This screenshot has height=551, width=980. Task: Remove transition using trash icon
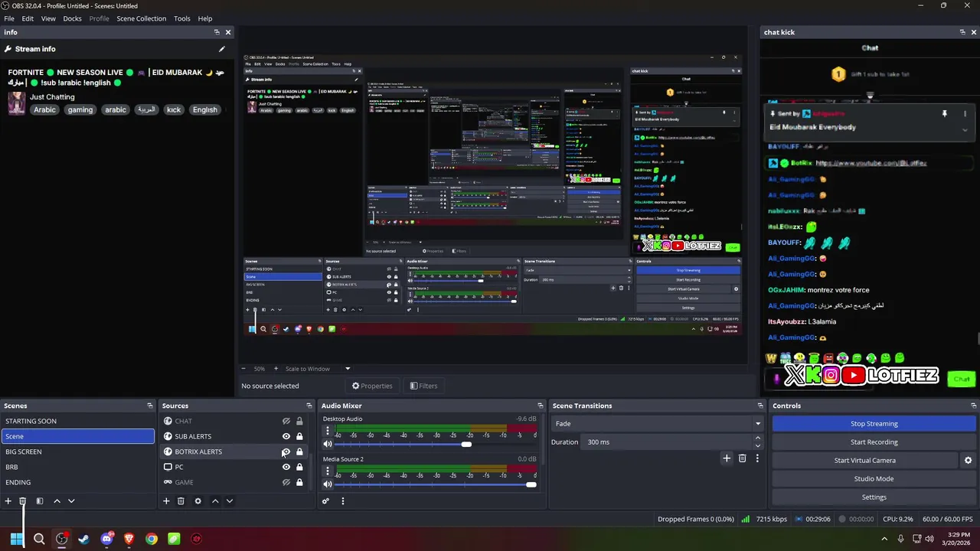click(742, 458)
